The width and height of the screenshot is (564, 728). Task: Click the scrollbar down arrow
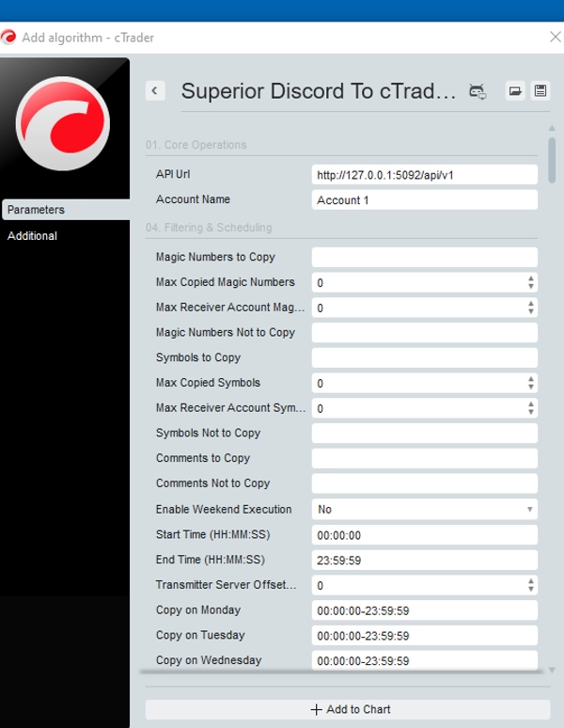click(552, 670)
